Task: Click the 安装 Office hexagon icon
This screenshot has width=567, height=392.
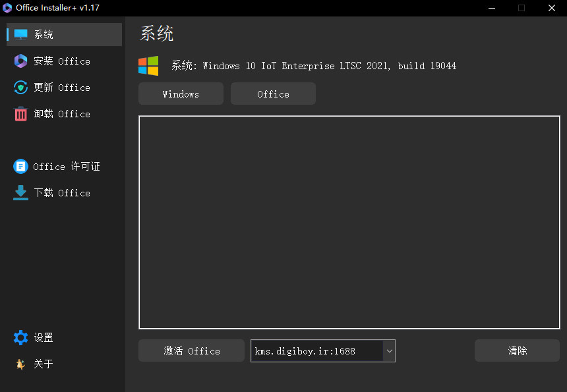Action: (x=20, y=61)
